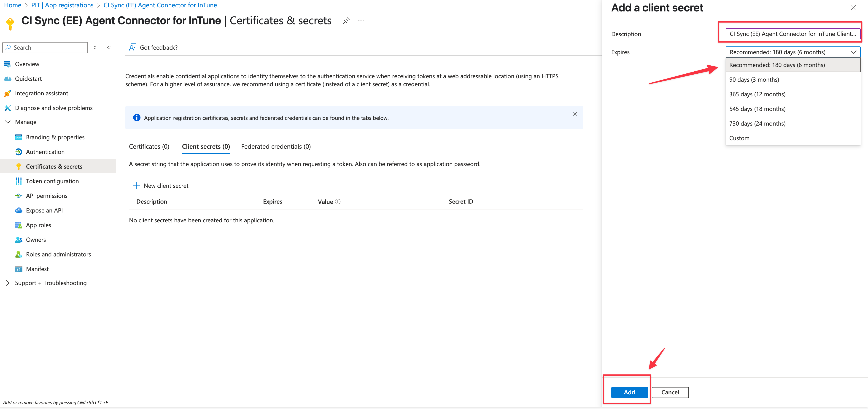868x409 pixels.
Task: Open Overview in the sidebar
Action: click(x=27, y=64)
